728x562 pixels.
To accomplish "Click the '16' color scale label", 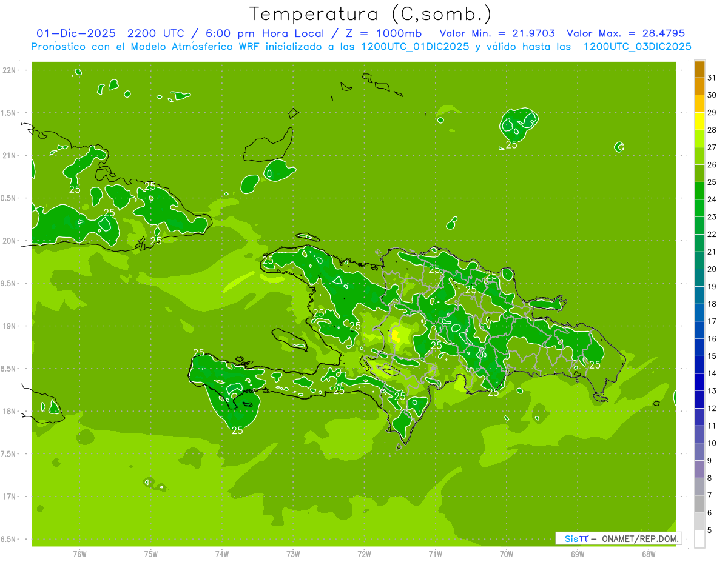I will pyautogui.click(x=712, y=339).
